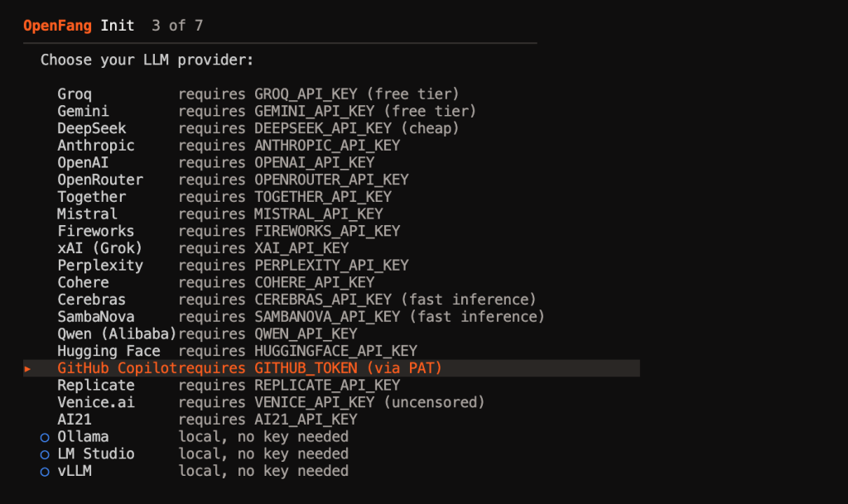
Task: Click the circle icon beside vLLM
Action: (45, 472)
